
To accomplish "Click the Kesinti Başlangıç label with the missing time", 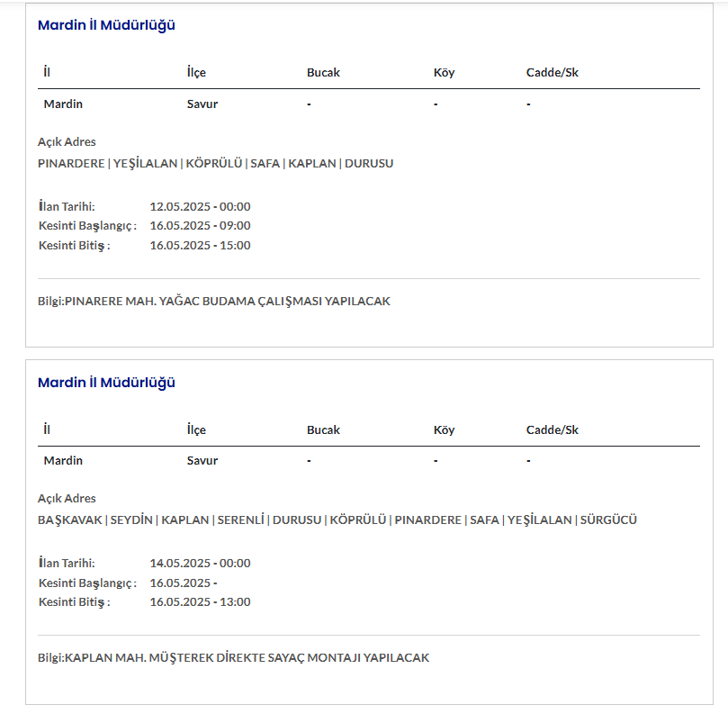I will (x=87, y=583).
